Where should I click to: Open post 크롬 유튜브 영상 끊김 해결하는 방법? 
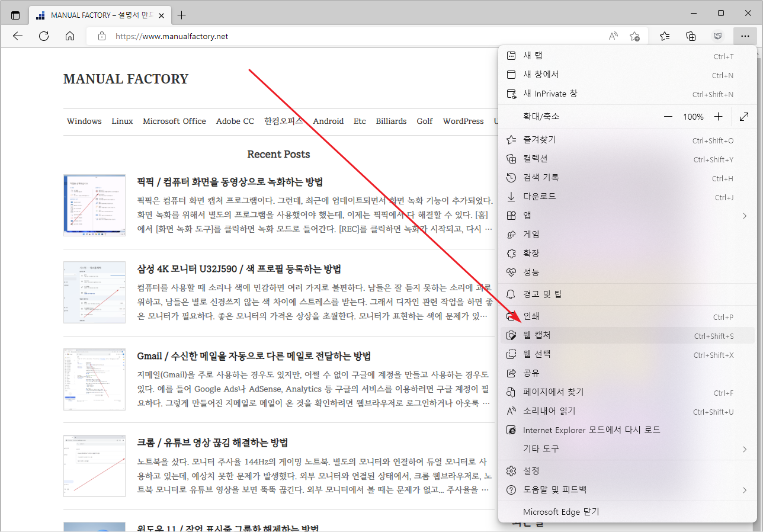[212, 443]
